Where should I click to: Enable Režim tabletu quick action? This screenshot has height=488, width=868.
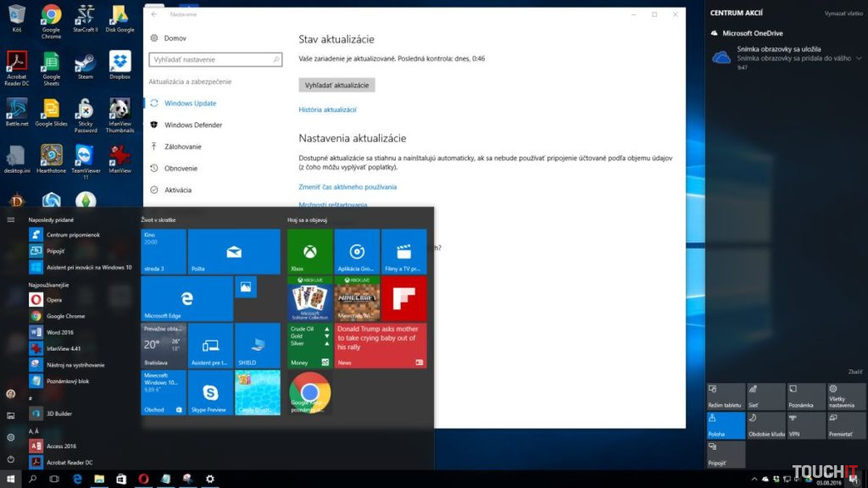pos(725,396)
